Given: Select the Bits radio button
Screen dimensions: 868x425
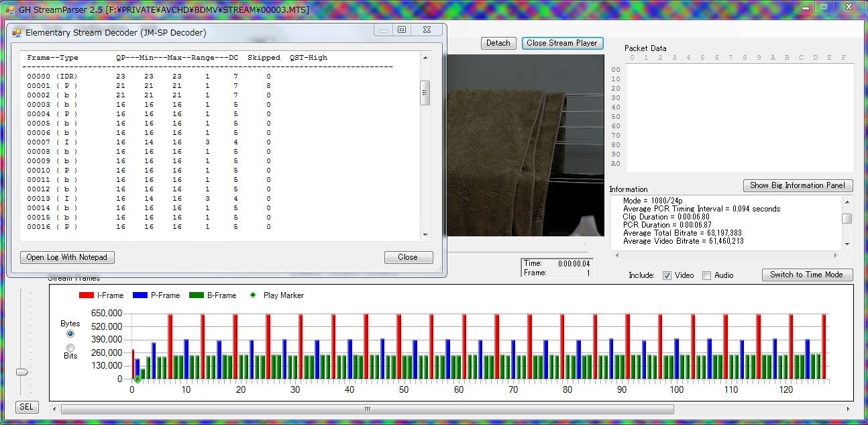Looking at the screenshot, I should [70, 347].
